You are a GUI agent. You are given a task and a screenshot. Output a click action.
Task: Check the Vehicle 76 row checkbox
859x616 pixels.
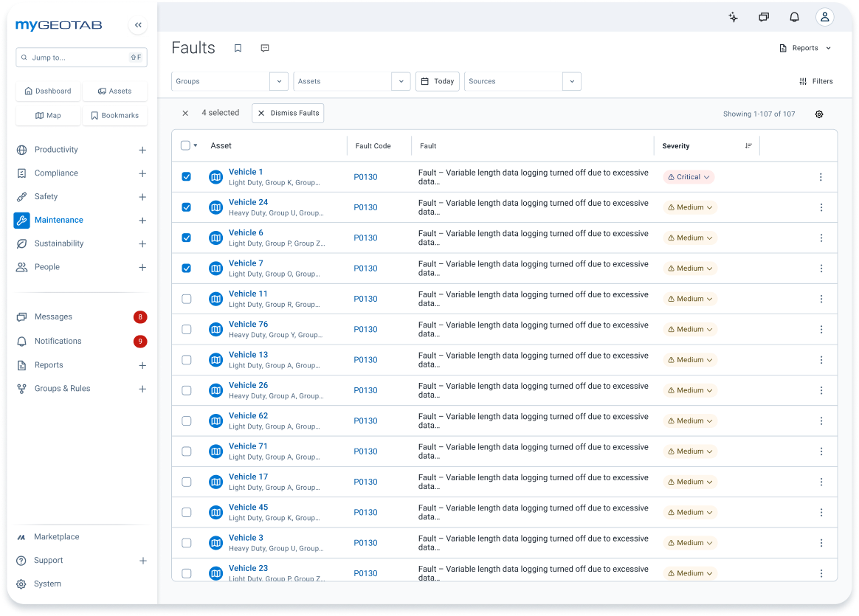pyautogui.click(x=186, y=330)
